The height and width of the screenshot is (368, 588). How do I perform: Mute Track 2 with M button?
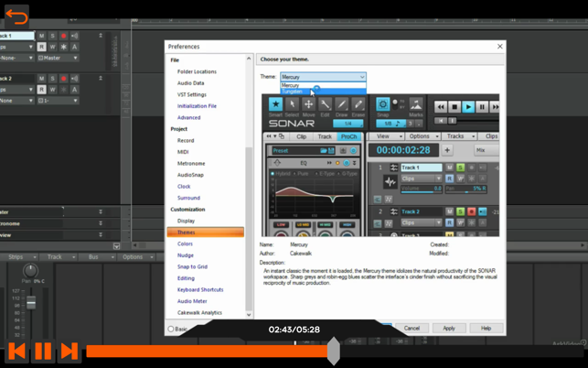click(42, 79)
